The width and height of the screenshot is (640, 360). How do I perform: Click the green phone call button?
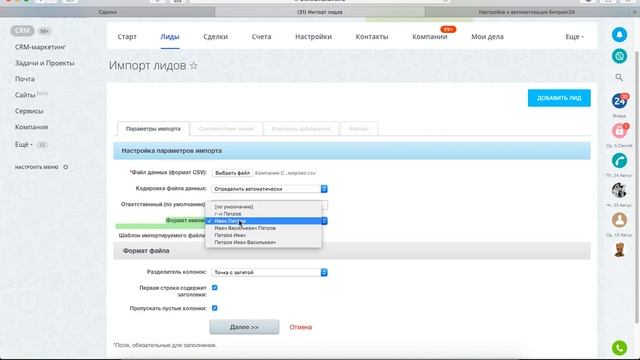click(619, 348)
